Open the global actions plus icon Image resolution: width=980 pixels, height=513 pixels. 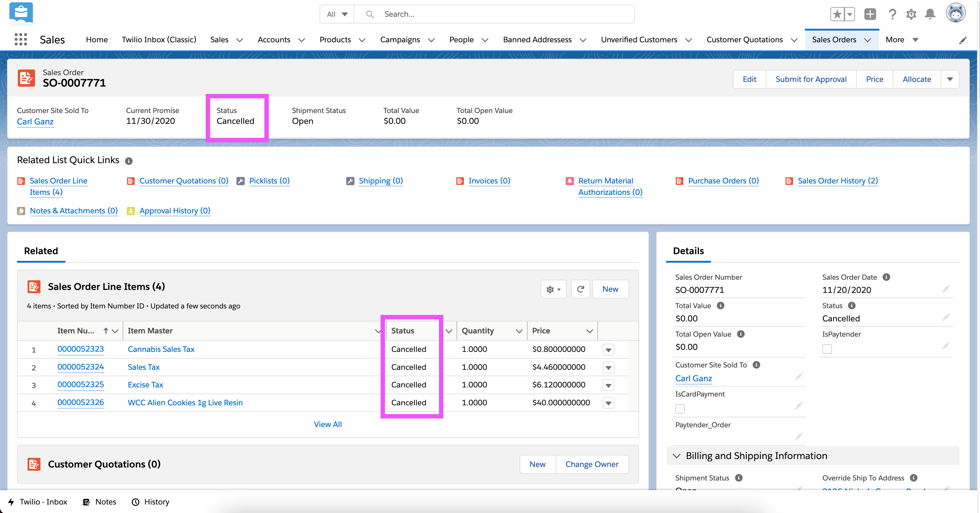pyautogui.click(x=870, y=14)
